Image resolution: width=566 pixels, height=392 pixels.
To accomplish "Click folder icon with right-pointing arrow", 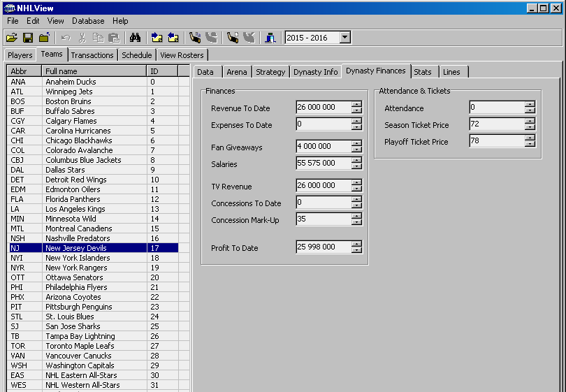I will 157,38.
